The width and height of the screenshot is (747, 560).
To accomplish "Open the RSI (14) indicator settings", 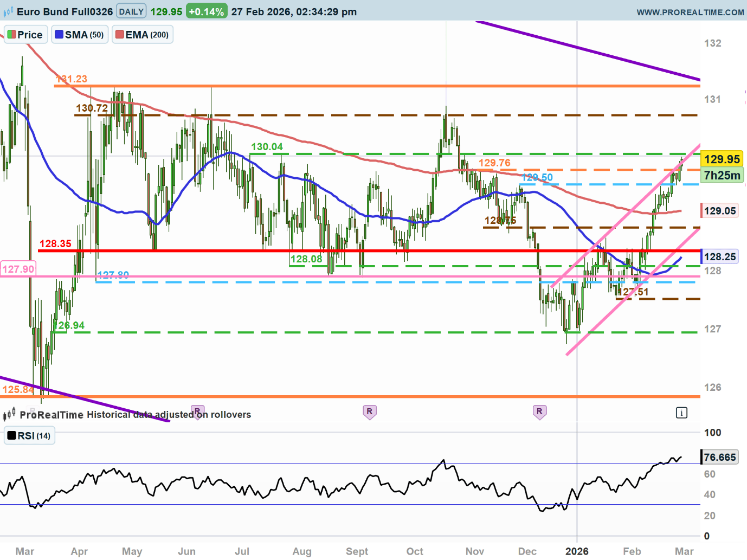I will click(x=29, y=436).
